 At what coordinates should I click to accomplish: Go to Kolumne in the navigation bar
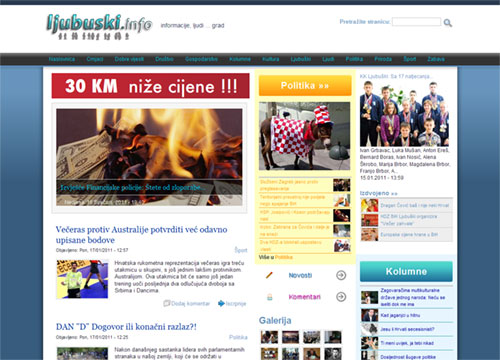point(240,59)
